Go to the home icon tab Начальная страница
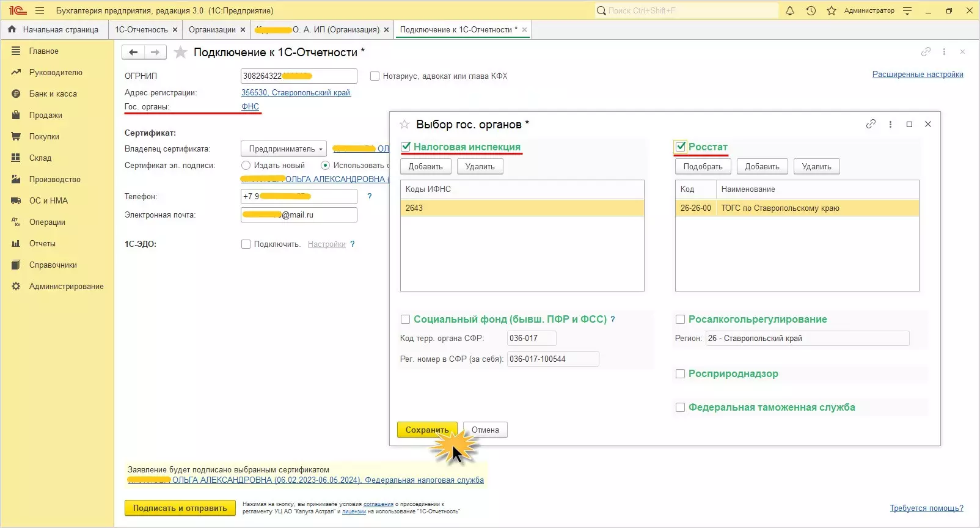This screenshot has width=980, height=528. [x=54, y=29]
